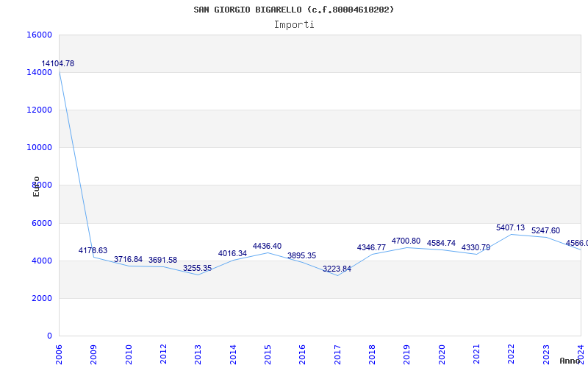Click the 2000 y-axis tick

pyautogui.click(x=41, y=298)
